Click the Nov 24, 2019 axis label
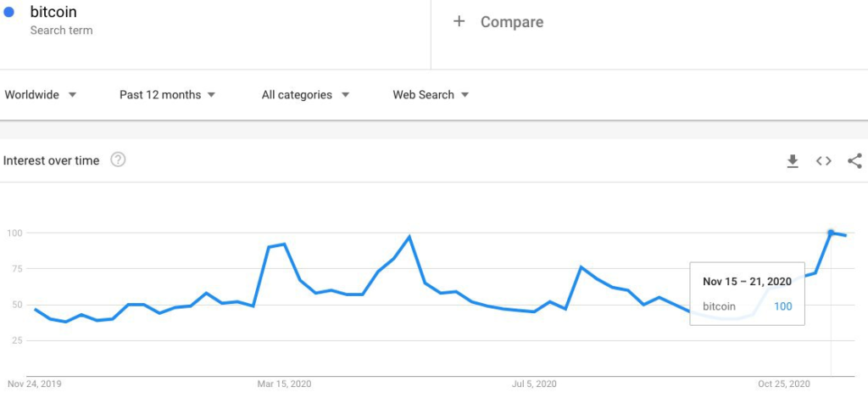Image resolution: width=868 pixels, height=415 pixels. pos(34,384)
